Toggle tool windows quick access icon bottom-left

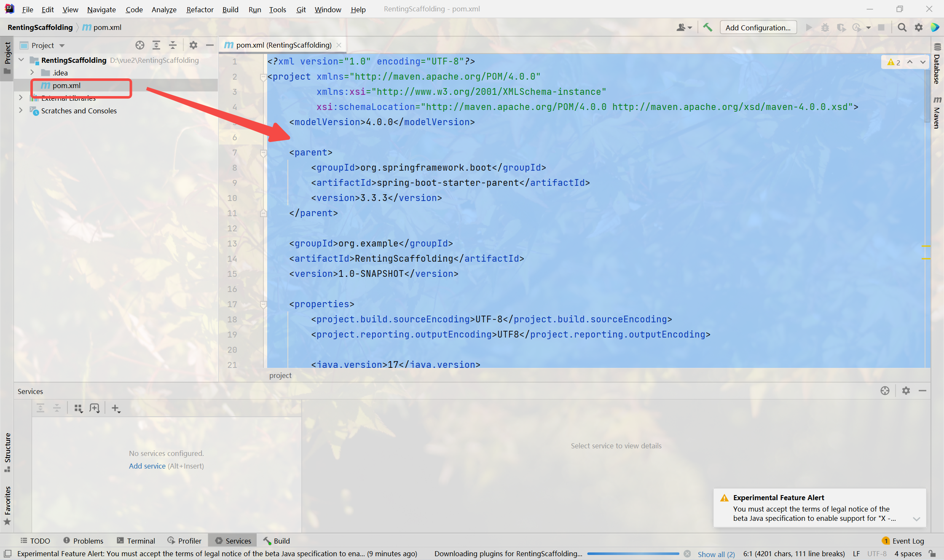tap(8, 554)
